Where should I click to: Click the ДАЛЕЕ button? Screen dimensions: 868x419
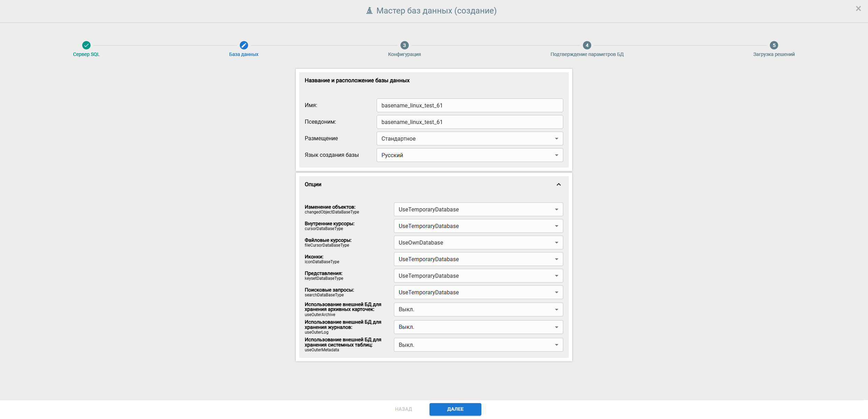coord(455,409)
